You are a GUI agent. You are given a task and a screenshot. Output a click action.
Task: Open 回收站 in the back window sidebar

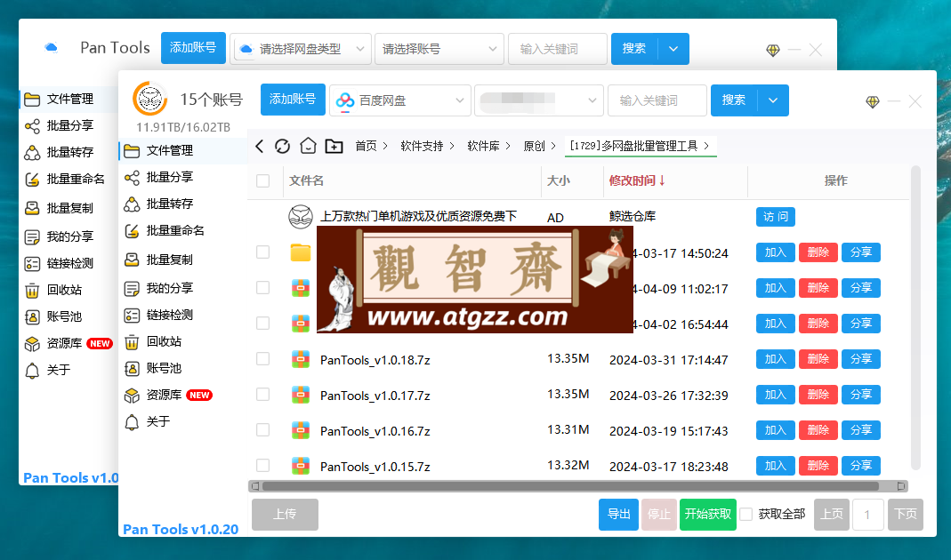pyautogui.click(x=64, y=290)
